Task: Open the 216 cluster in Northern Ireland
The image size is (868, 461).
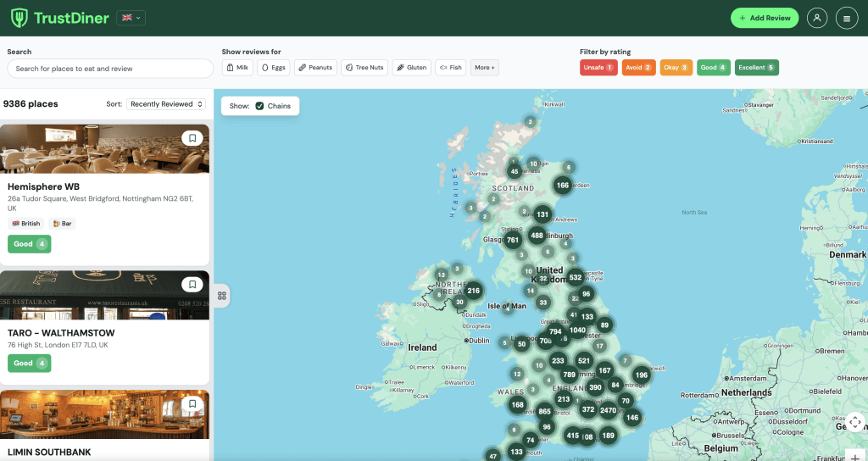Action: click(x=473, y=291)
